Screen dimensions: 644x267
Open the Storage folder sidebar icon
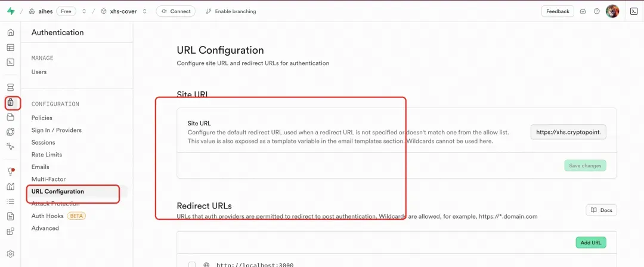(x=11, y=117)
